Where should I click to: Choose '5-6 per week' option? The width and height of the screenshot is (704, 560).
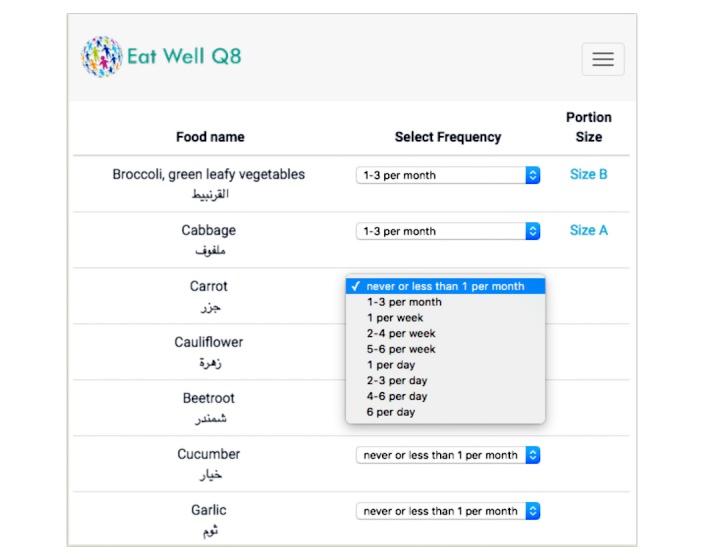coord(401,349)
